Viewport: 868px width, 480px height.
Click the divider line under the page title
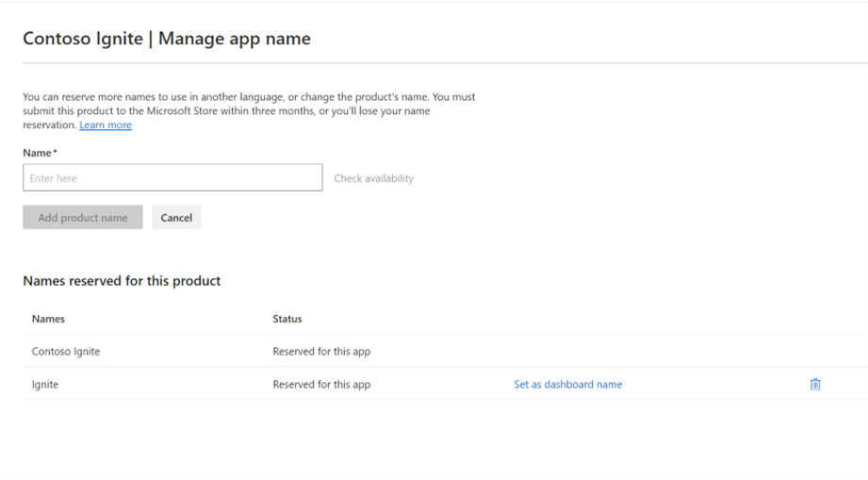click(x=445, y=64)
